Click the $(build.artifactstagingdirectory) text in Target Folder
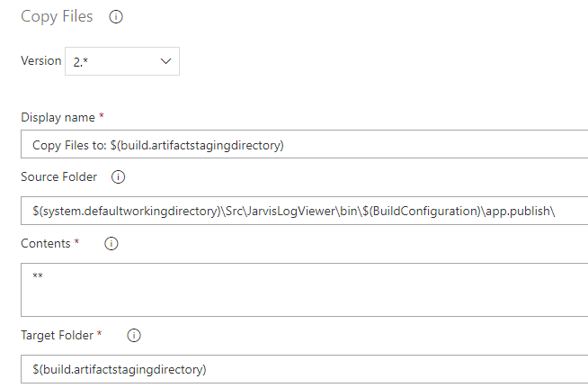 point(120,370)
